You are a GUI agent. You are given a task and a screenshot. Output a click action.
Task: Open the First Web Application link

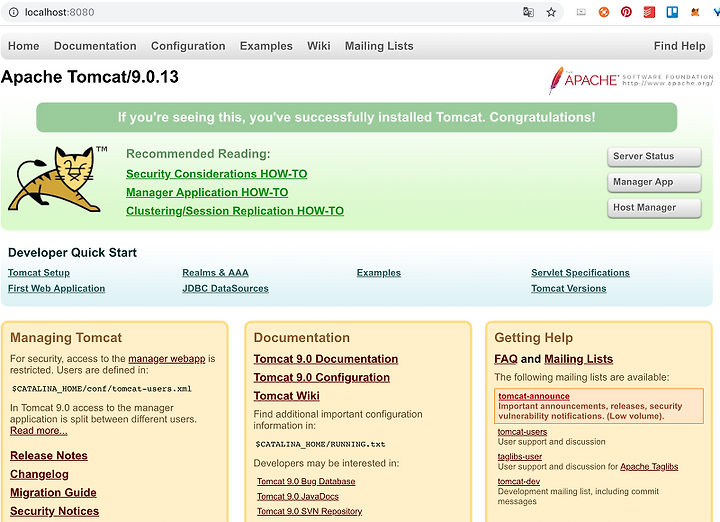point(56,288)
